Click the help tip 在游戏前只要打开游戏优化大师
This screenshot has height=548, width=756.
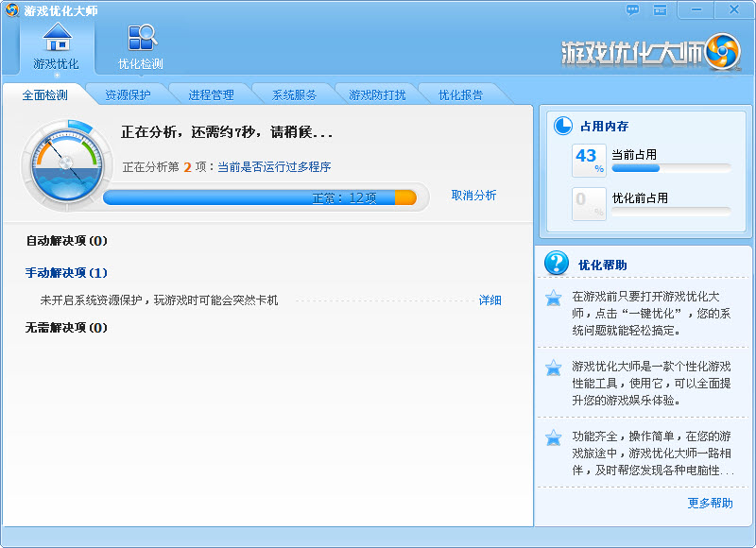[651, 314]
